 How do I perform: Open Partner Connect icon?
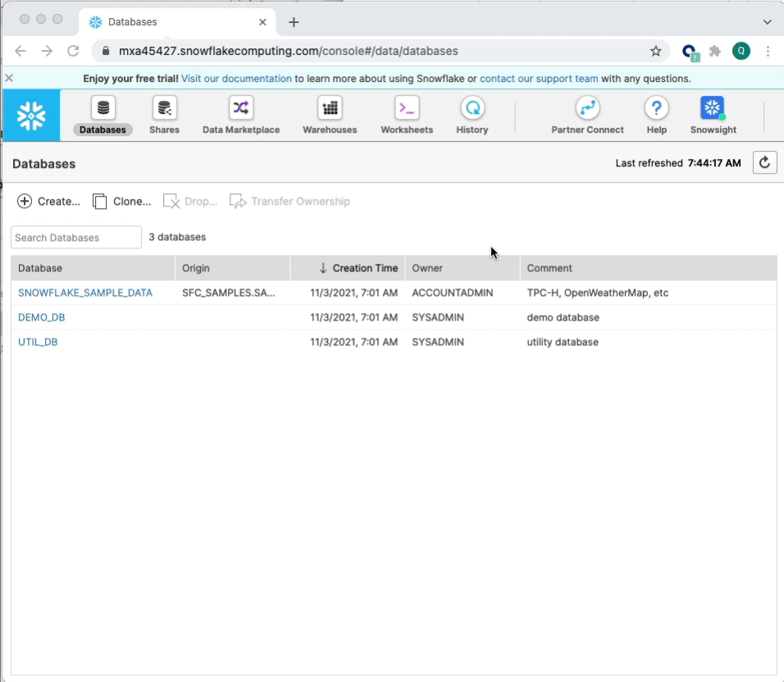(x=587, y=108)
